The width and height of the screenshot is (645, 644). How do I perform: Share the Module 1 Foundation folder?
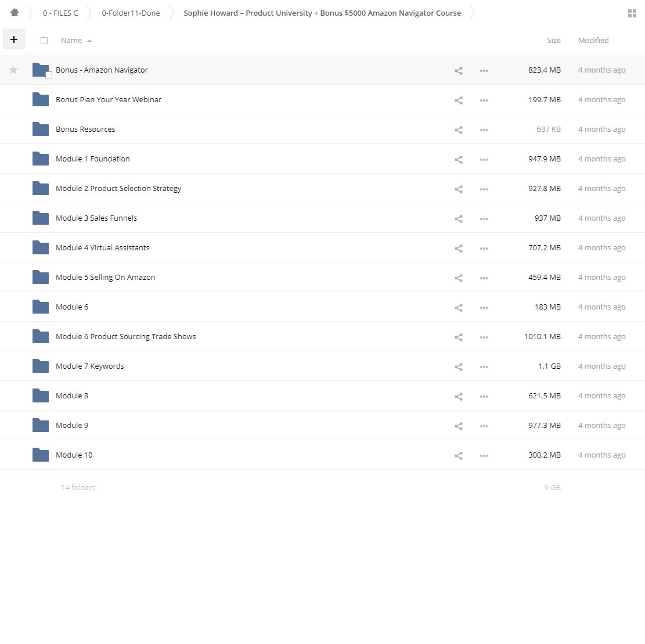click(x=458, y=160)
